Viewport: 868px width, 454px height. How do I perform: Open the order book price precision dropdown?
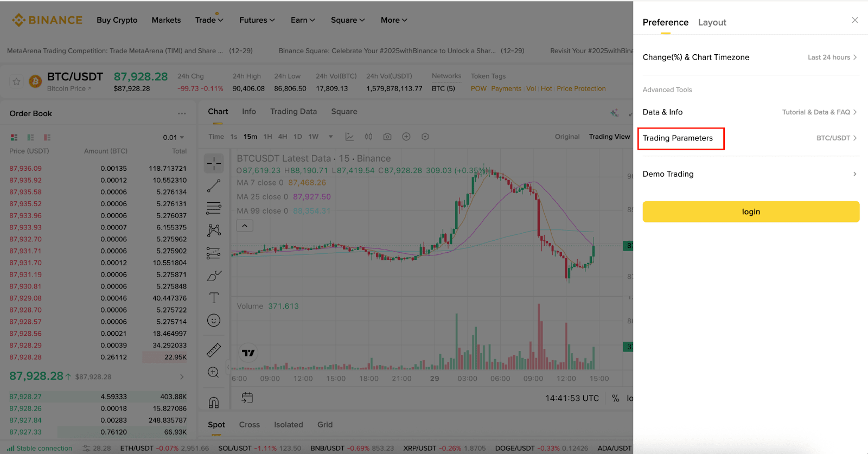pos(175,137)
